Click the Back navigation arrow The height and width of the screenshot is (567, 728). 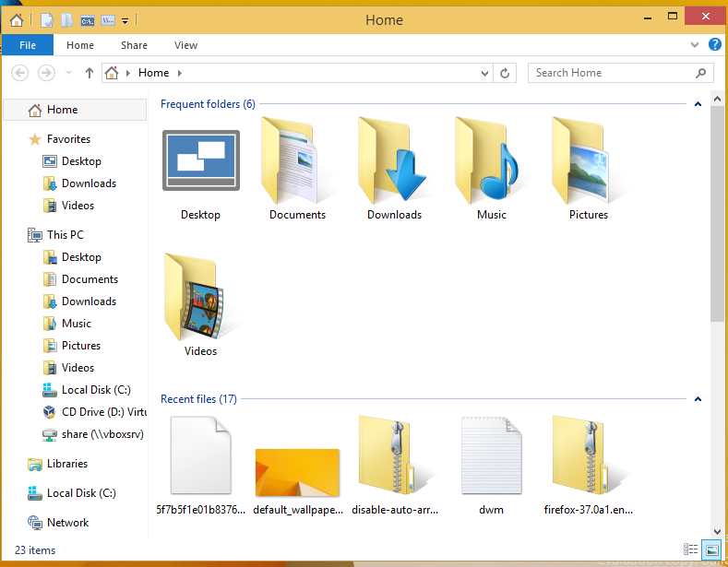click(x=19, y=73)
